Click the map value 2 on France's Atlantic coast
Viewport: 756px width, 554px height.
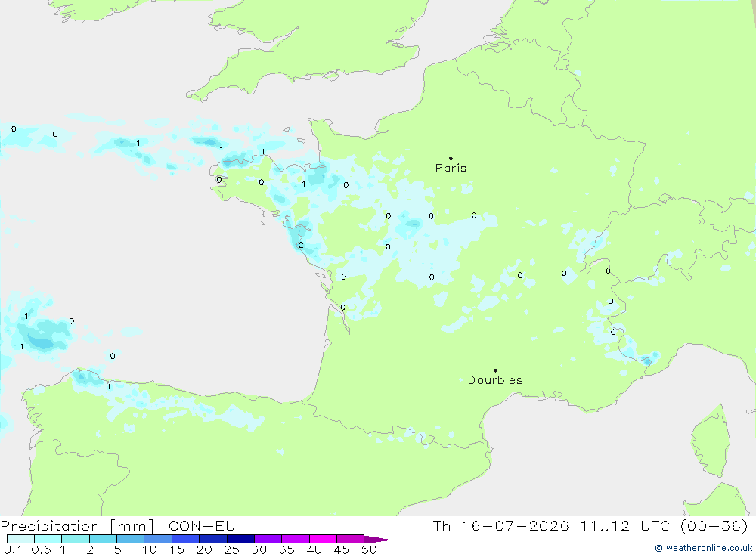click(x=301, y=246)
